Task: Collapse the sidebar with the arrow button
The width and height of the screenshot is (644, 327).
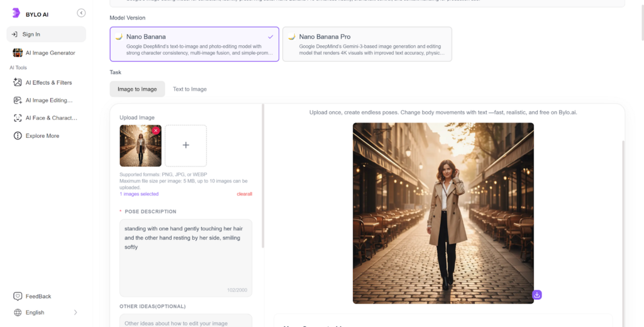Action: (81, 13)
